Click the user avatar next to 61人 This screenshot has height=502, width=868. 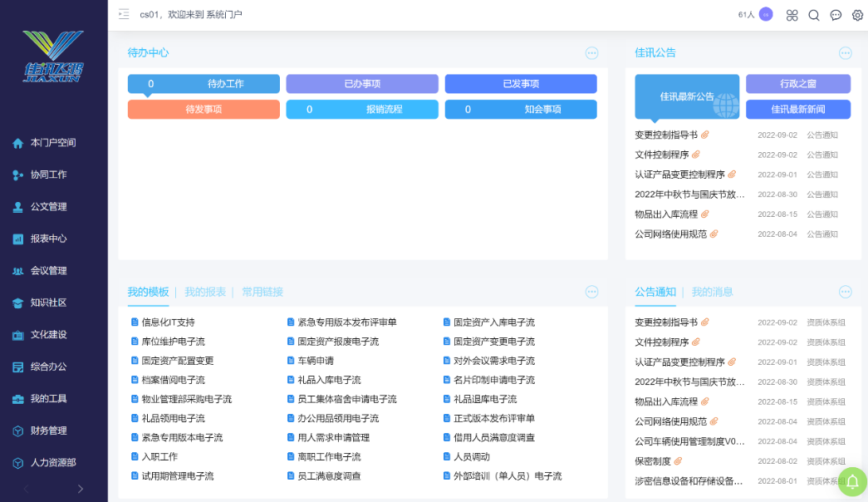[766, 14]
